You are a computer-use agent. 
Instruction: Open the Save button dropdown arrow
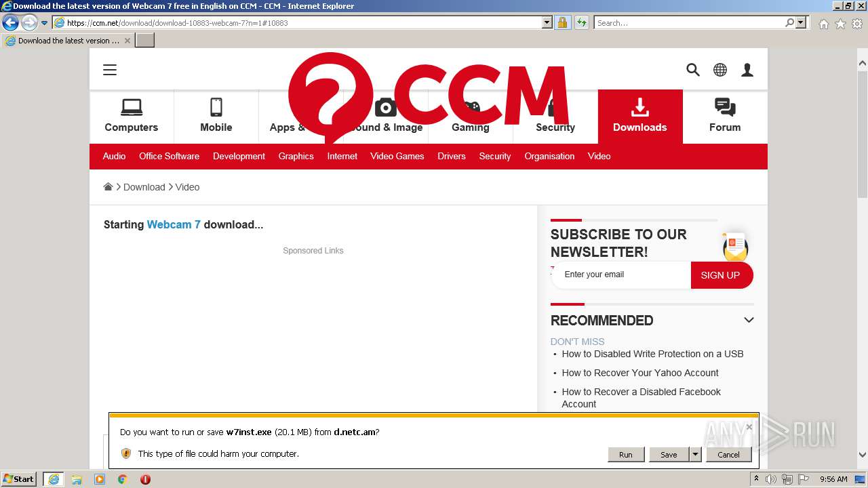pyautogui.click(x=695, y=455)
